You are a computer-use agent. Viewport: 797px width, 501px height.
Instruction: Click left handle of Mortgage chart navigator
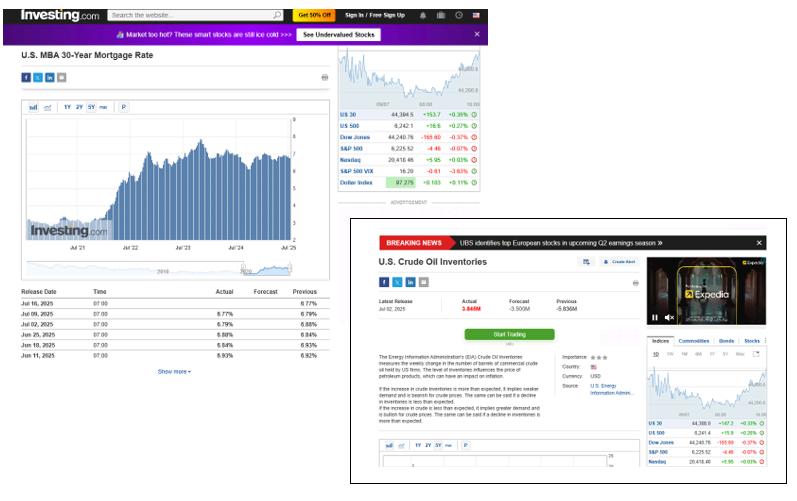coord(243,268)
